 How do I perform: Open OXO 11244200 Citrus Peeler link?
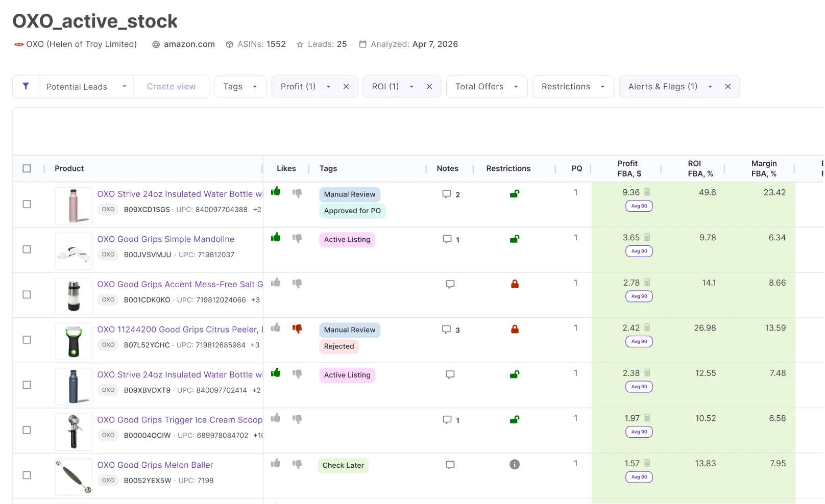[180, 330]
